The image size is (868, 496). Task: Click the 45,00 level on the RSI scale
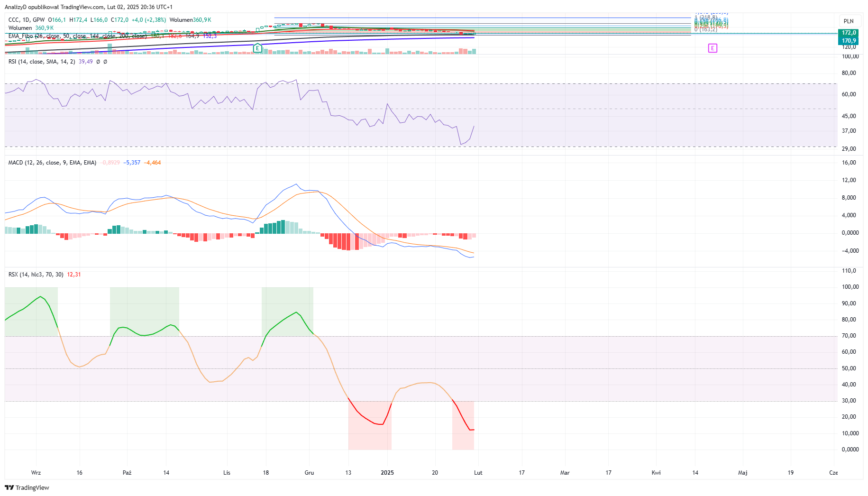click(849, 116)
